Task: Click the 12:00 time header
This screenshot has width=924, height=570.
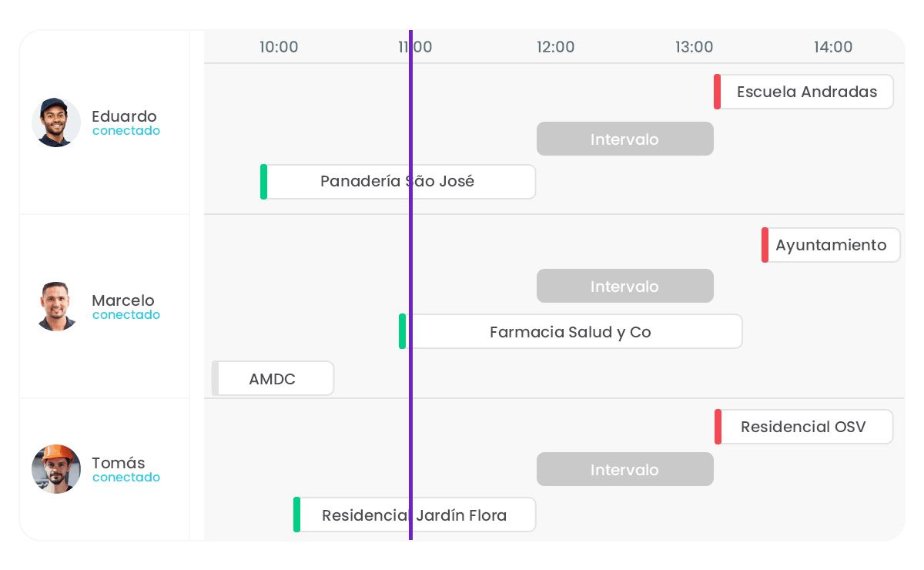Action: [556, 47]
